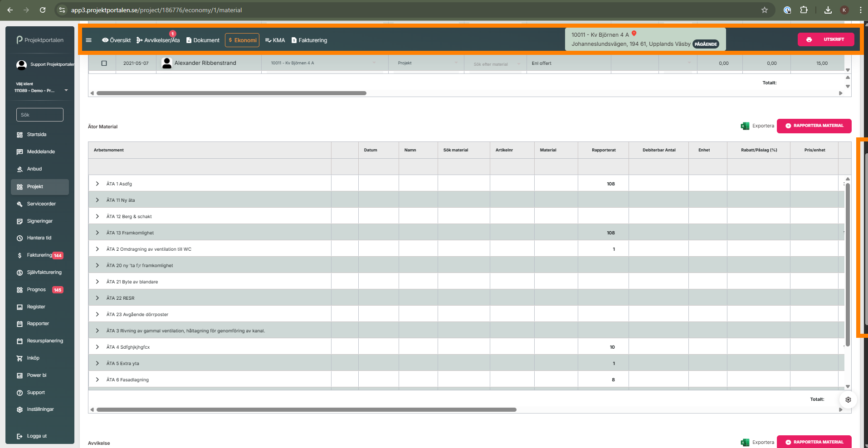868x448 pixels.
Task: Click the Support Projektportalen user avatar
Action: 21,65
